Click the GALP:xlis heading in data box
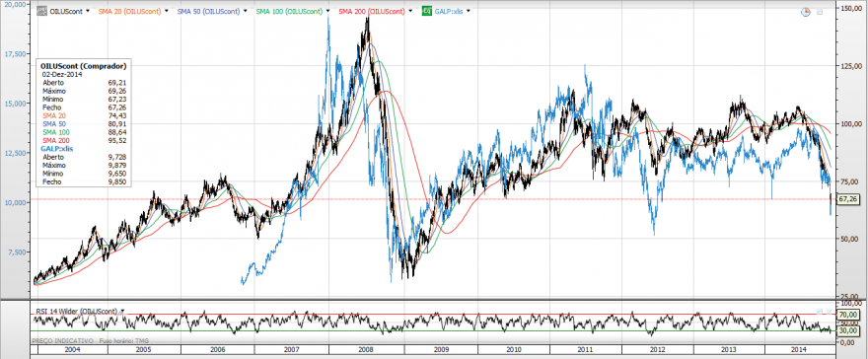Viewport: 868px width, 359px height. (56, 148)
